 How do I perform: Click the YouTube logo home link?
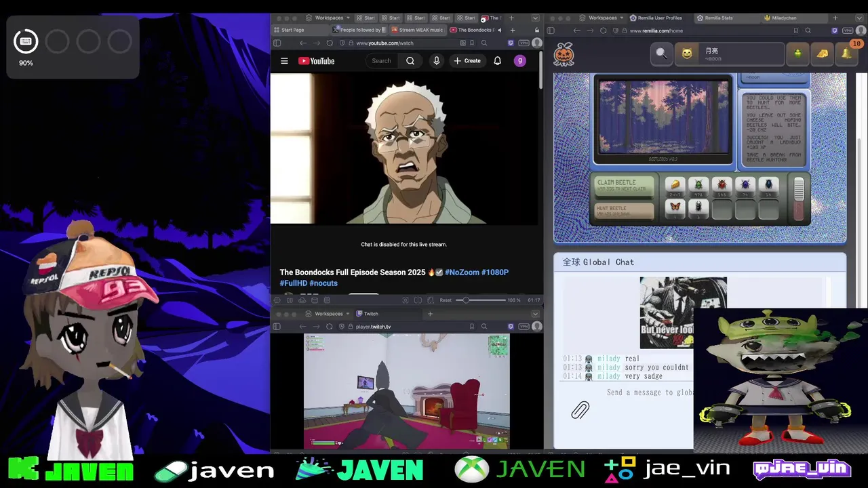point(316,61)
